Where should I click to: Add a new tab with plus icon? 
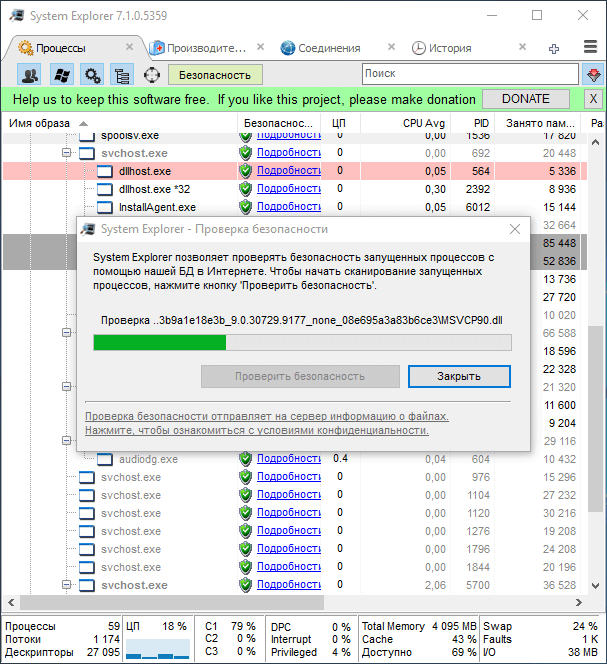click(554, 48)
